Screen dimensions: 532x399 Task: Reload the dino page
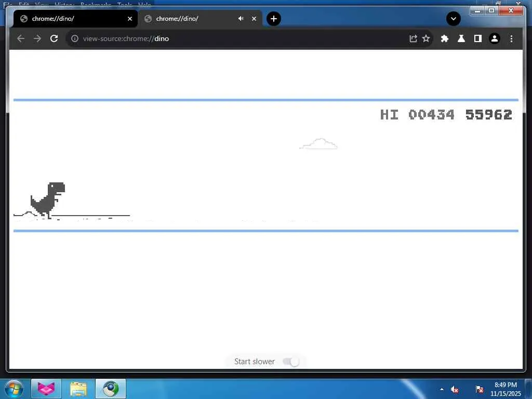click(54, 38)
